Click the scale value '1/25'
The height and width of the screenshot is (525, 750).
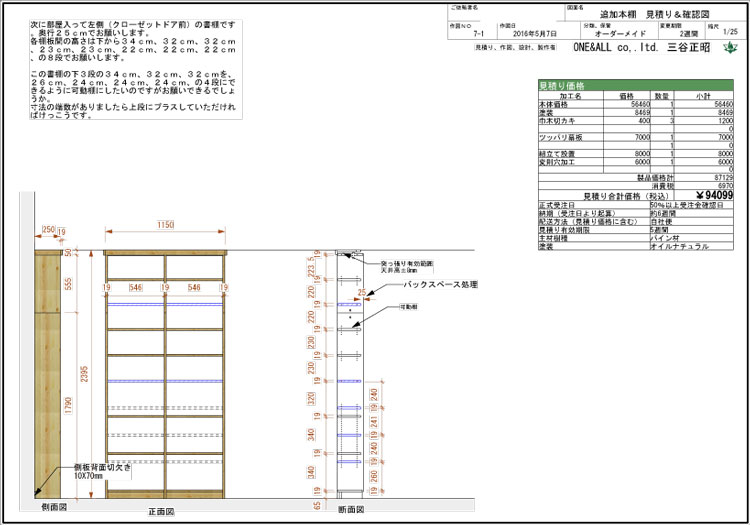pyautogui.click(x=730, y=32)
